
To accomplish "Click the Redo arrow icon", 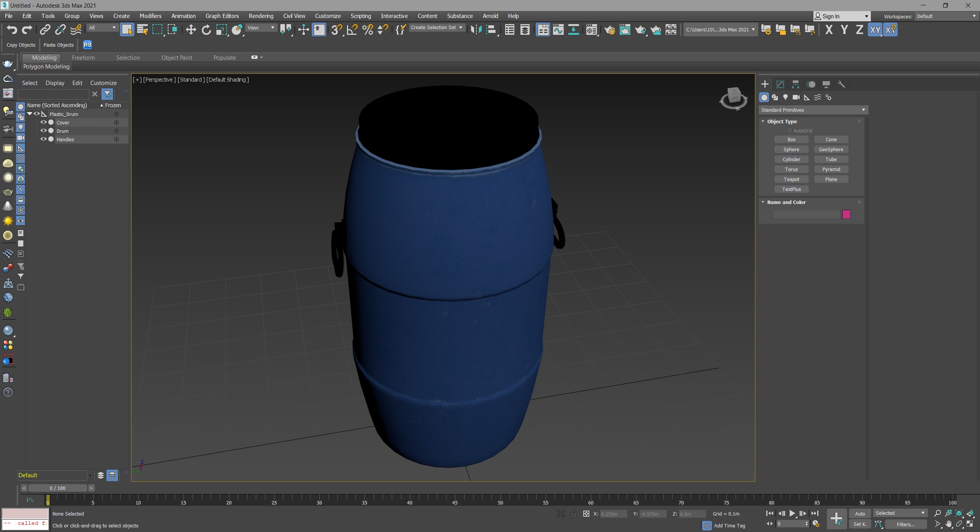I will (27, 30).
